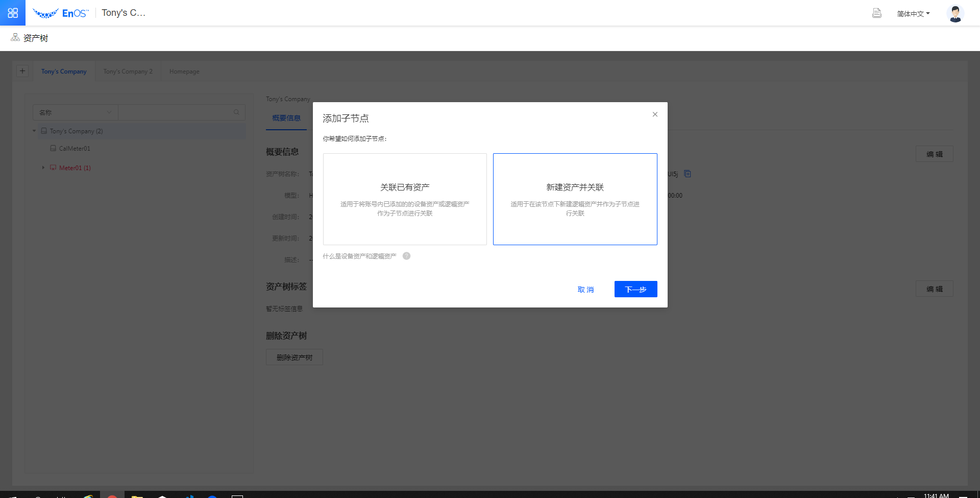Open the 简体中文 language dropdown
Viewport: 980px width, 498px height.
(913, 14)
